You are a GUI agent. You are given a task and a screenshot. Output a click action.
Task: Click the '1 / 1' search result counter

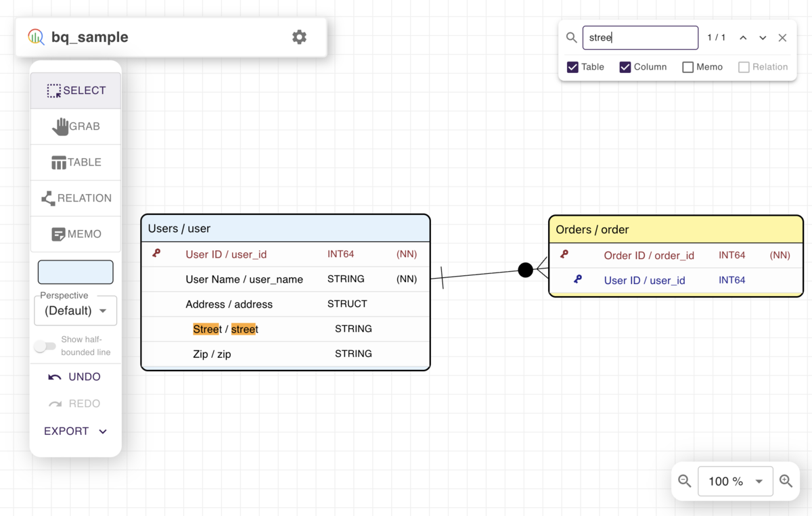click(717, 38)
